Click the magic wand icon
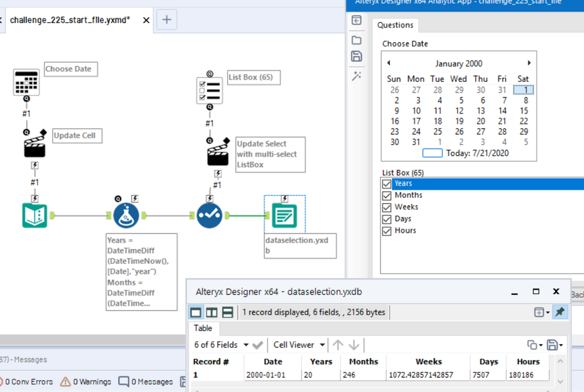Image resolution: width=584 pixels, height=392 pixels. pyautogui.click(x=356, y=76)
